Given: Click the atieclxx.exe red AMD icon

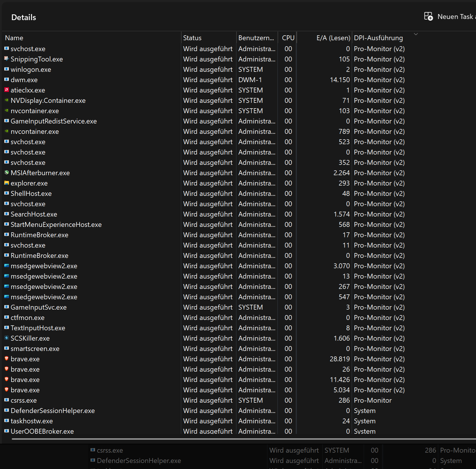Looking at the screenshot, I should 7,90.
